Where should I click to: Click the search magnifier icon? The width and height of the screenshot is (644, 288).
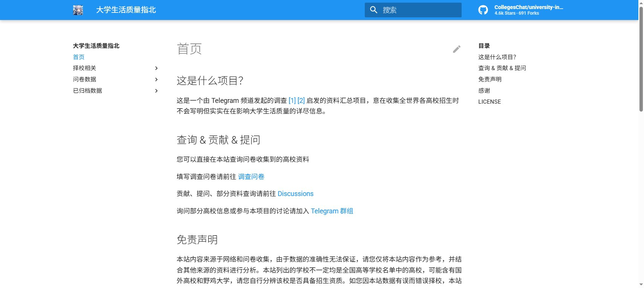(374, 10)
